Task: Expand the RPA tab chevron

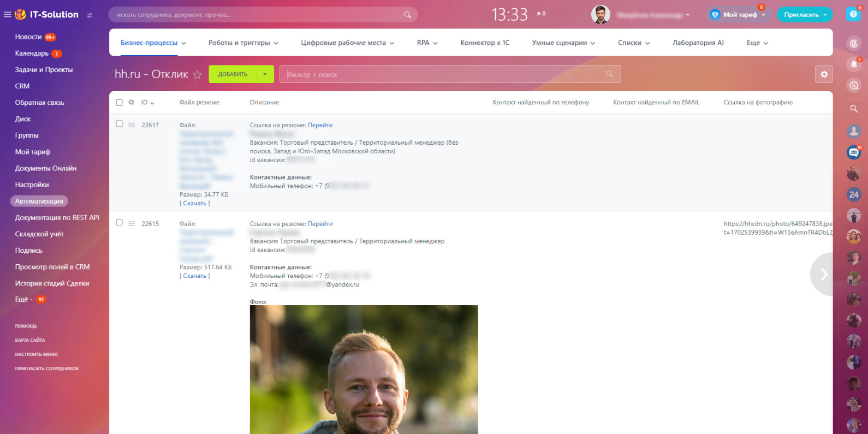Action: click(435, 43)
